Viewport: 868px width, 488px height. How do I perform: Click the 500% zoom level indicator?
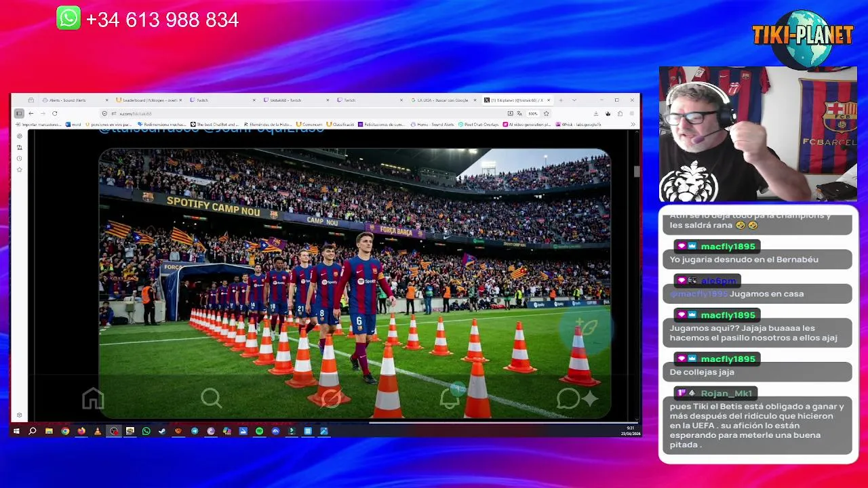tap(533, 113)
